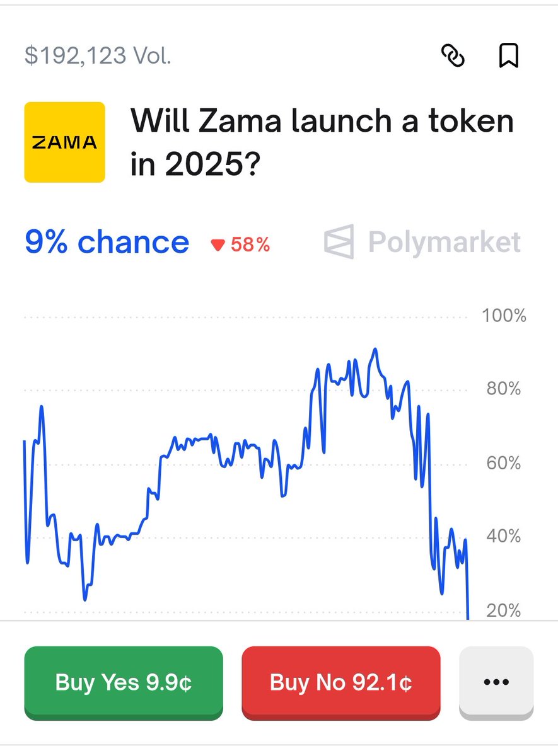
Task: Click the red down-triangle change indicator
Action: 218,245
